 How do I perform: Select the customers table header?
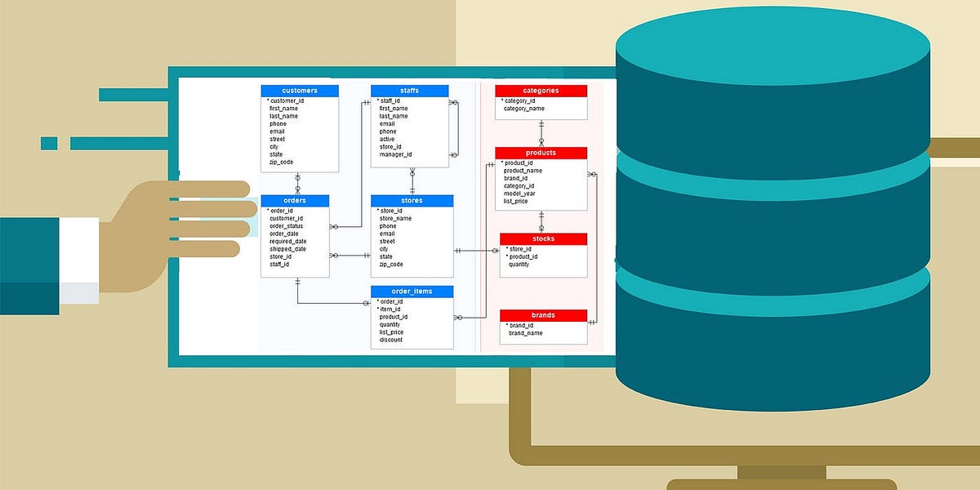[299, 90]
